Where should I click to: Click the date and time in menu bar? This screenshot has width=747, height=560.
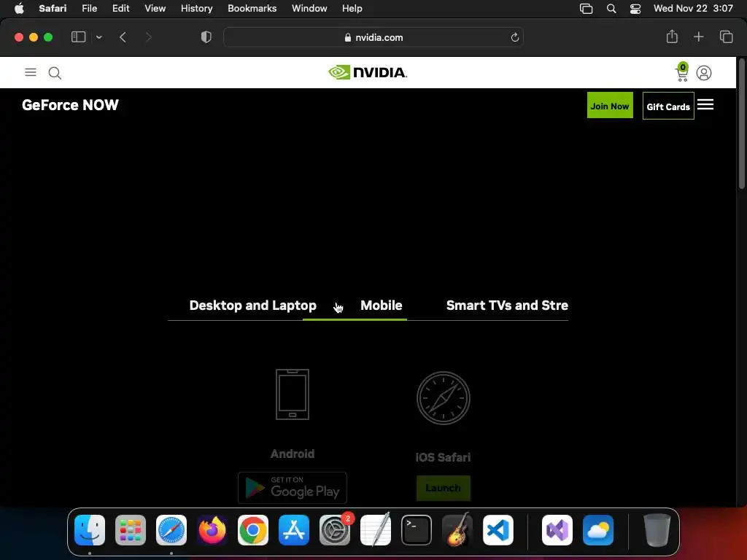point(693,9)
